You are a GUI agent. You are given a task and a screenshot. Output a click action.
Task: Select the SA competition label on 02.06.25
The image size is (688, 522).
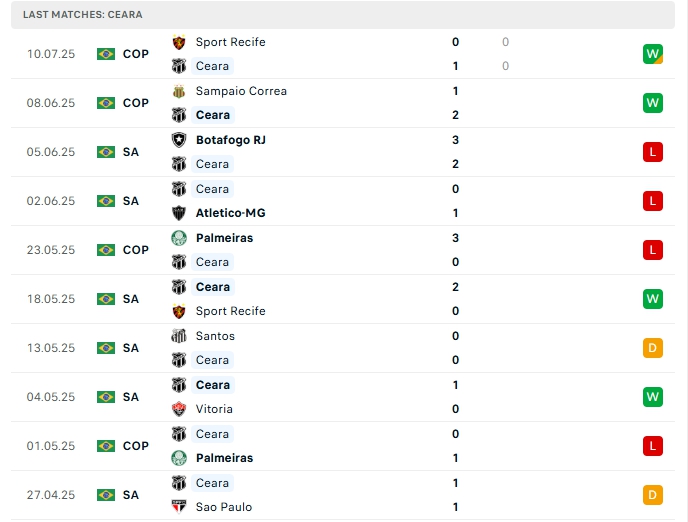pos(131,201)
